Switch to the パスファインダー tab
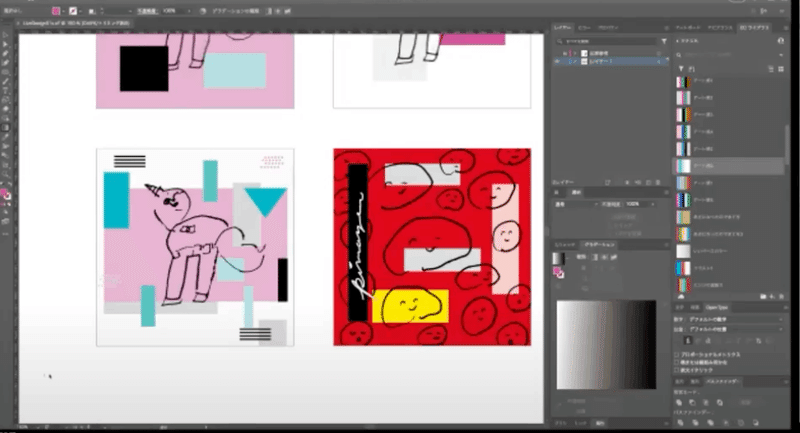The image size is (800, 433). [723, 381]
